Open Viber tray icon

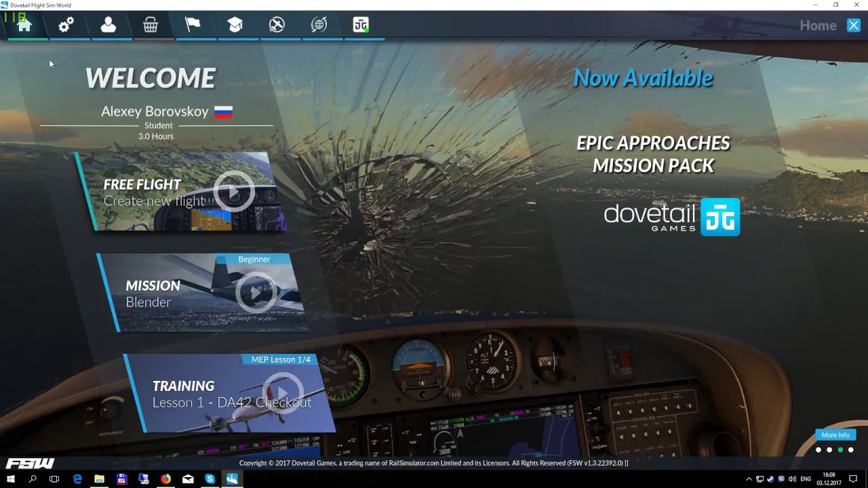(781, 479)
